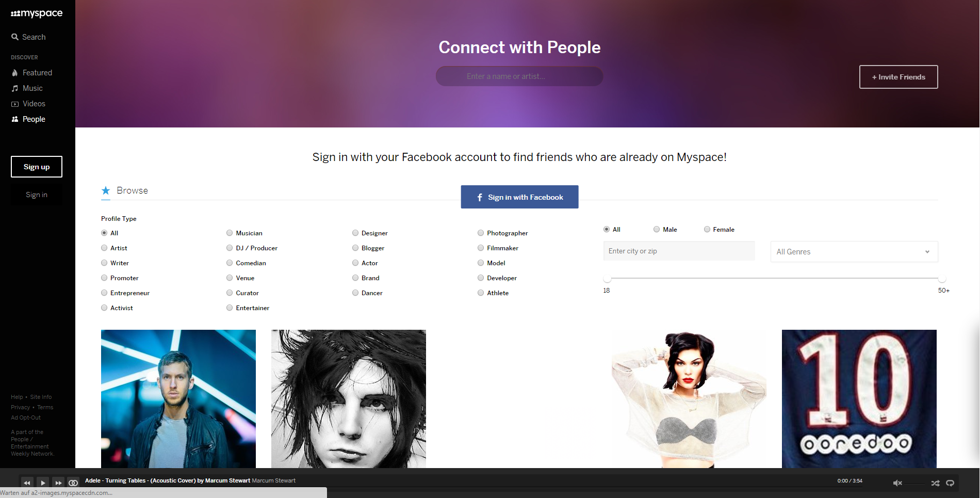Select Filmmaker profile type
The height and width of the screenshot is (498, 980).
pos(481,248)
